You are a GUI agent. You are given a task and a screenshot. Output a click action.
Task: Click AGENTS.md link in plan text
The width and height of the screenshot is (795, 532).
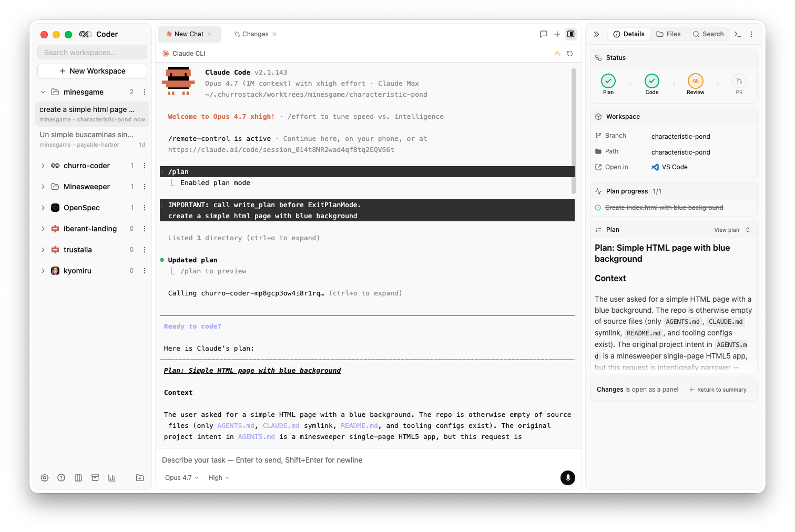click(x=236, y=426)
